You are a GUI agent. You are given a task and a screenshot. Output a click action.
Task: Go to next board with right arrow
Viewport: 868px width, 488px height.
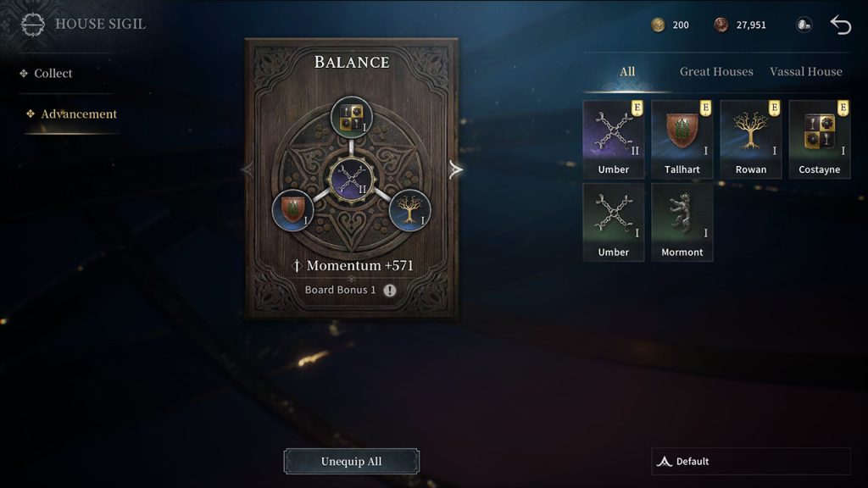(455, 169)
